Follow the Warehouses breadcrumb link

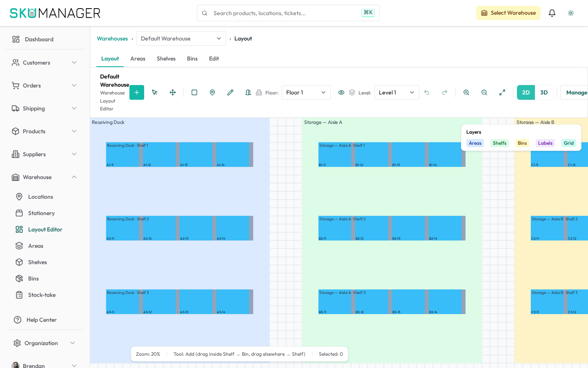tap(112, 38)
